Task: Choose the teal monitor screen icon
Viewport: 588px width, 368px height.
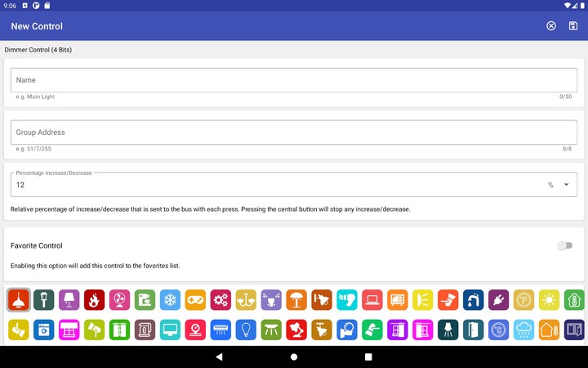Action: click(170, 330)
